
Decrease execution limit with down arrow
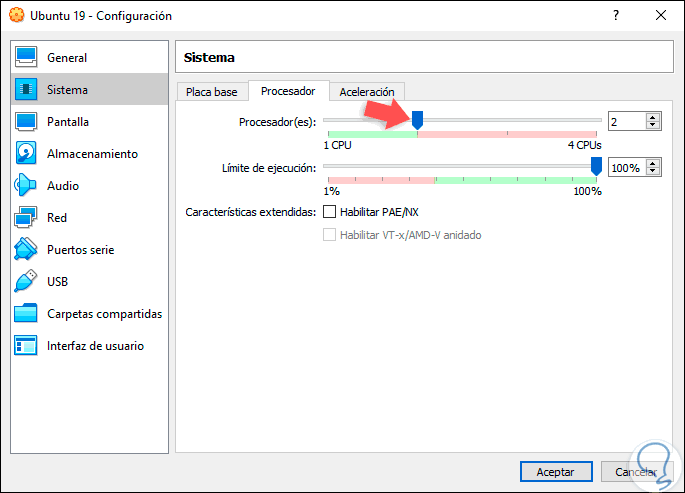click(653, 172)
